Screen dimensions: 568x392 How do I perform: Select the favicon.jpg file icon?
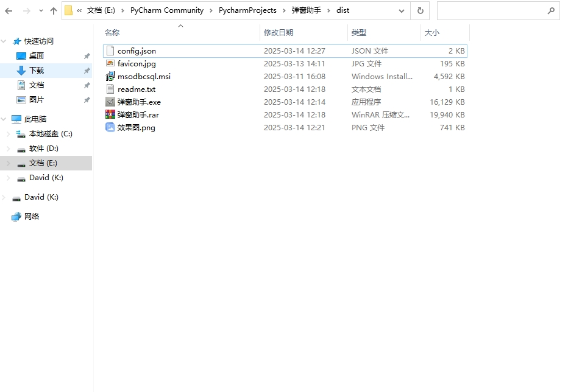(x=110, y=63)
